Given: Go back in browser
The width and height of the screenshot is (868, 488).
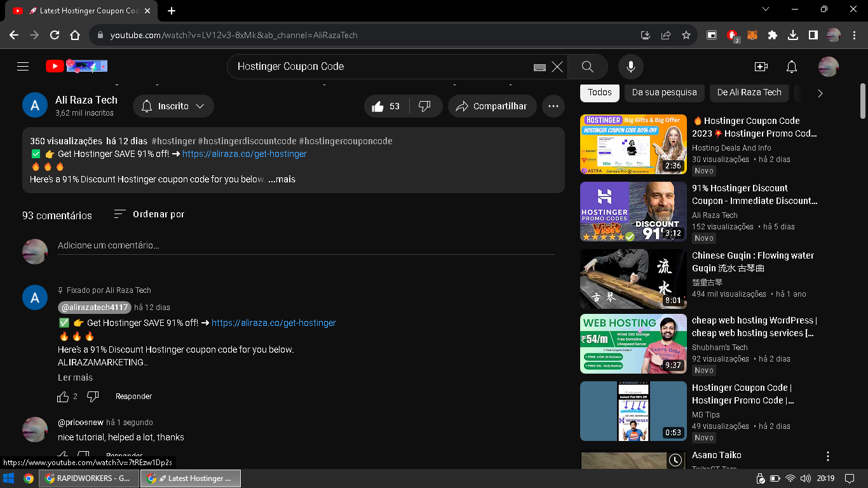Looking at the screenshot, I should (x=14, y=35).
